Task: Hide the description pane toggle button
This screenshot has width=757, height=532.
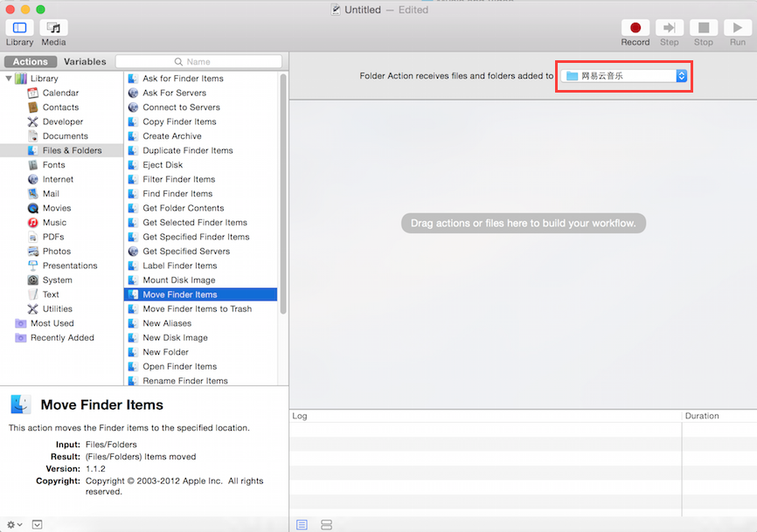Action: [x=38, y=524]
